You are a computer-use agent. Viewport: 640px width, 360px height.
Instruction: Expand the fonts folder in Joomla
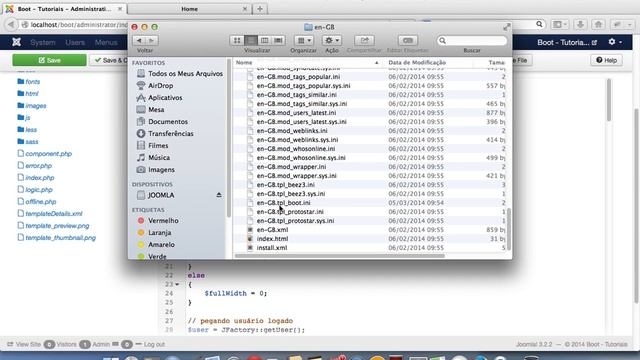[29, 82]
